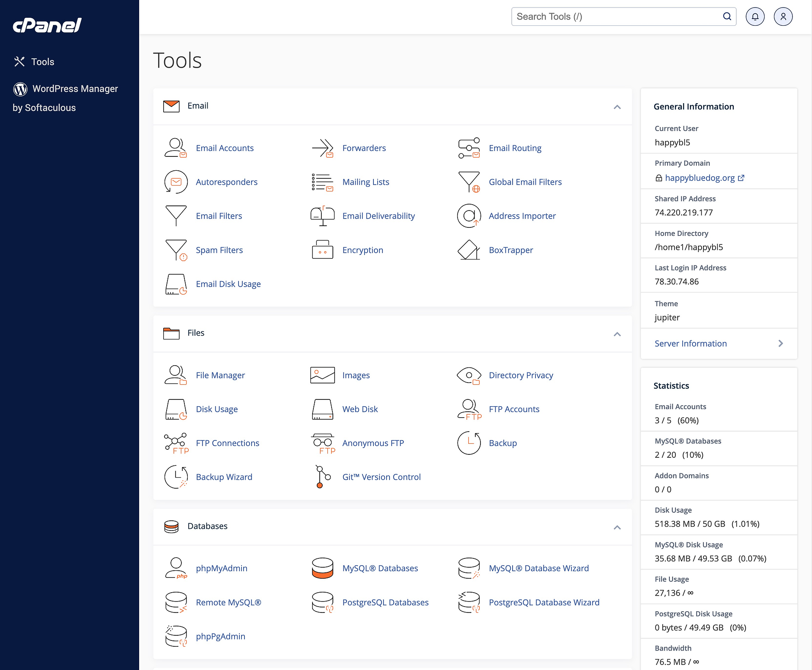Open Email Accounts tool
The width and height of the screenshot is (812, 670).
pyautogui.click(x=225, y=148)
